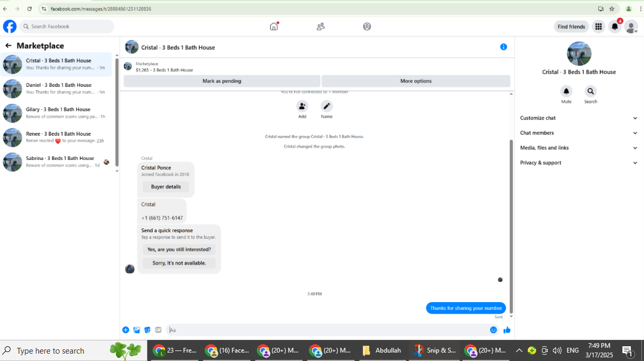The height and width of the screenshot is (361, 644).
Task: Click Mark as pending button
Action: 222,81
